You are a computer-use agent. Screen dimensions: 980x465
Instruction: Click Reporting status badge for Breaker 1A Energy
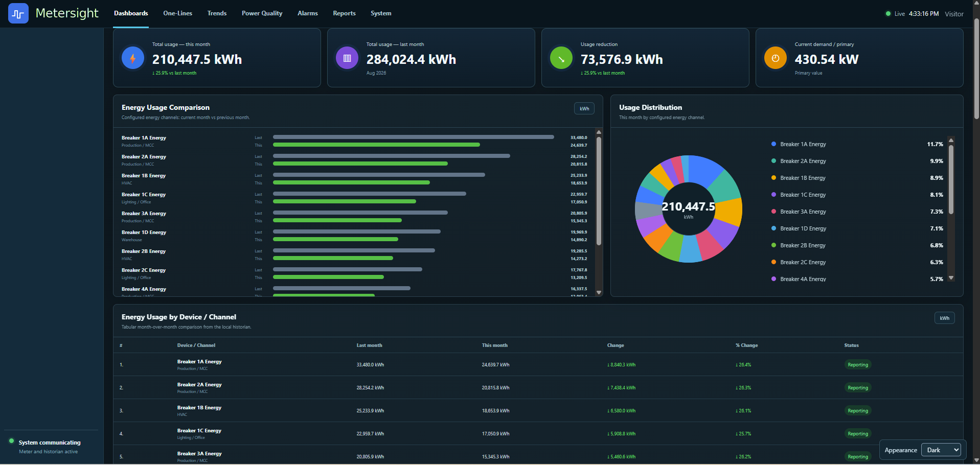coord(858,365)
